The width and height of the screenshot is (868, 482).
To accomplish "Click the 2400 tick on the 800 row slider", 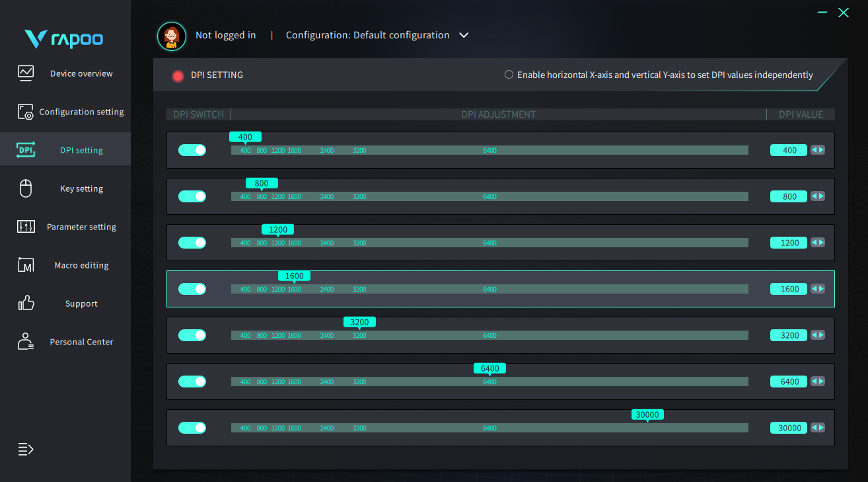I will coord(327,197).
